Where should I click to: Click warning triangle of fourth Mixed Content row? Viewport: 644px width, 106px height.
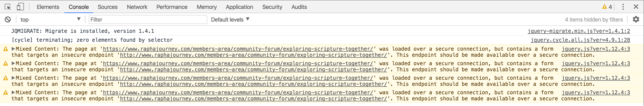[x=5, y=92]
